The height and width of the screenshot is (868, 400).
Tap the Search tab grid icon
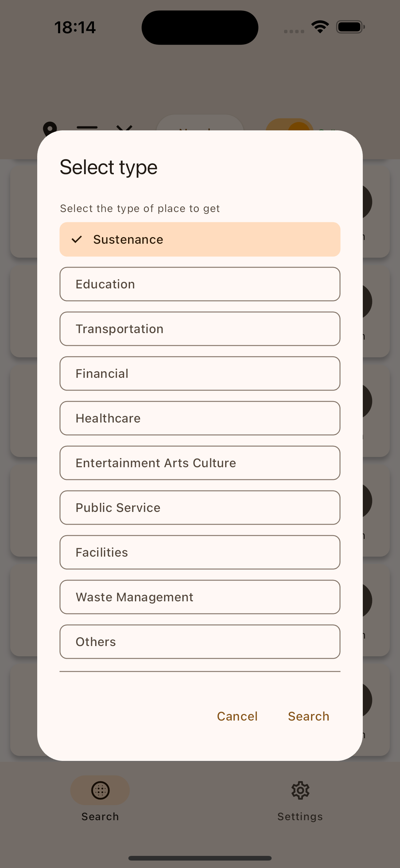click(x=100, y=790)
